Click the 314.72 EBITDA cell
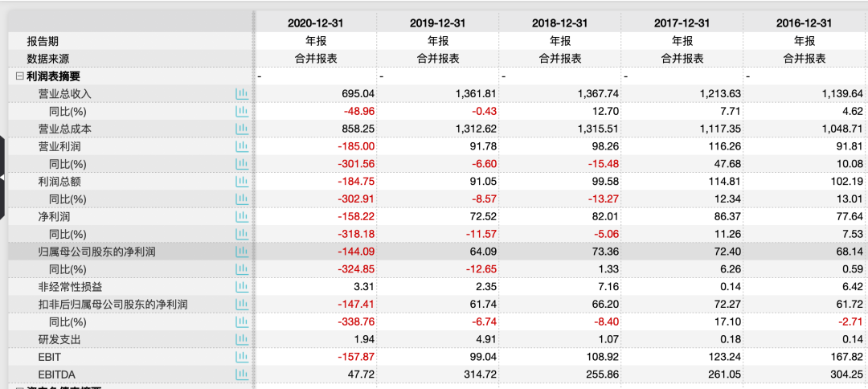 [x=481, y=375]
